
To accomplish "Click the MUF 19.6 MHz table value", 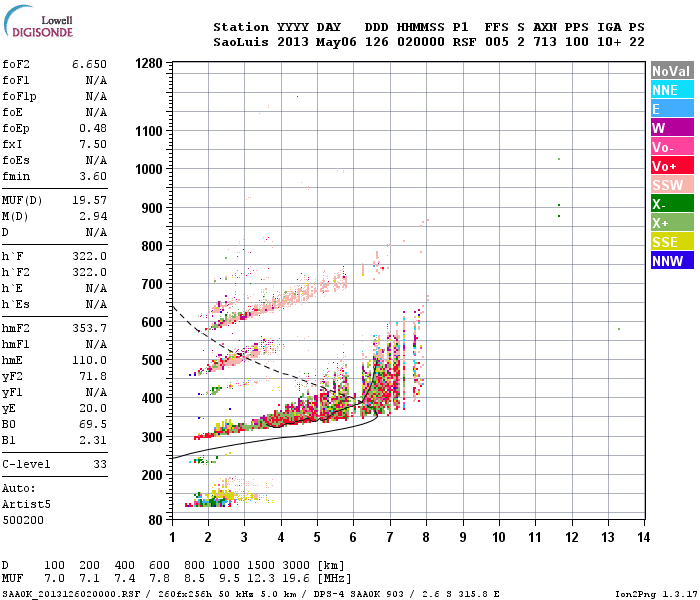I will (x=296, y=579).
